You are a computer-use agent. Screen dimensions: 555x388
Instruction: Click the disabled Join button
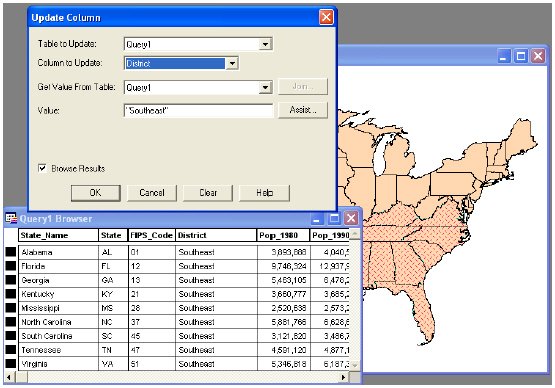[x=303, y=87]
